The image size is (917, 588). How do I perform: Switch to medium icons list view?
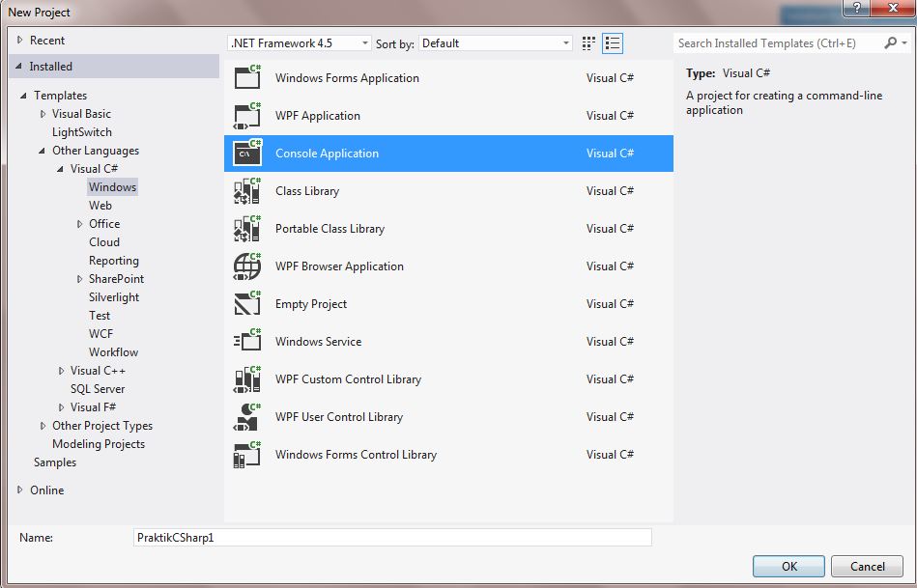[x=613, y=43]
